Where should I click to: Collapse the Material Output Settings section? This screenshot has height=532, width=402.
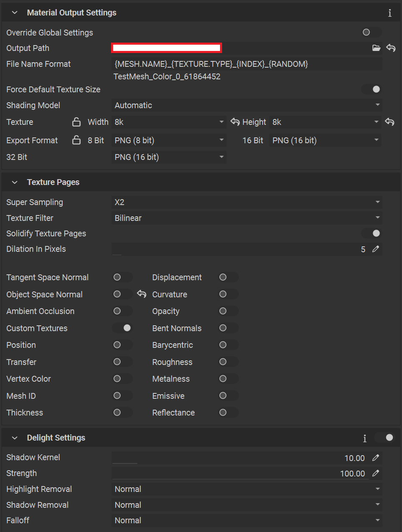[15, 13]
